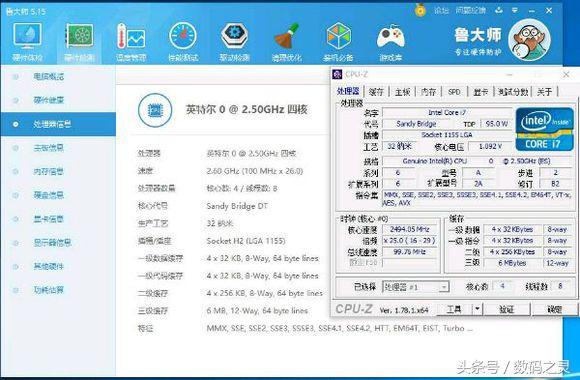580x380 pixels.
Task: Click the Sandy Bridge code name field in CPU-Z
Action: coord(417,124)
